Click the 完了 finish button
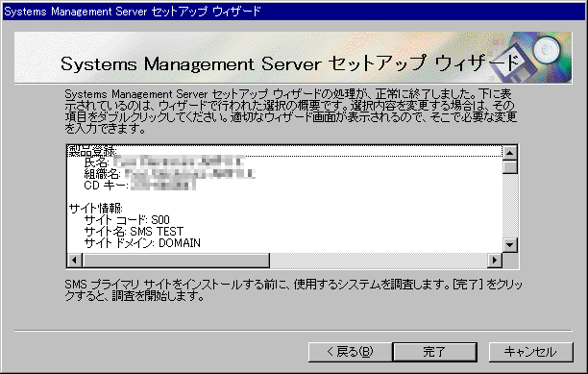The width and height of the screenshot is (588, 374). point(434,352)
